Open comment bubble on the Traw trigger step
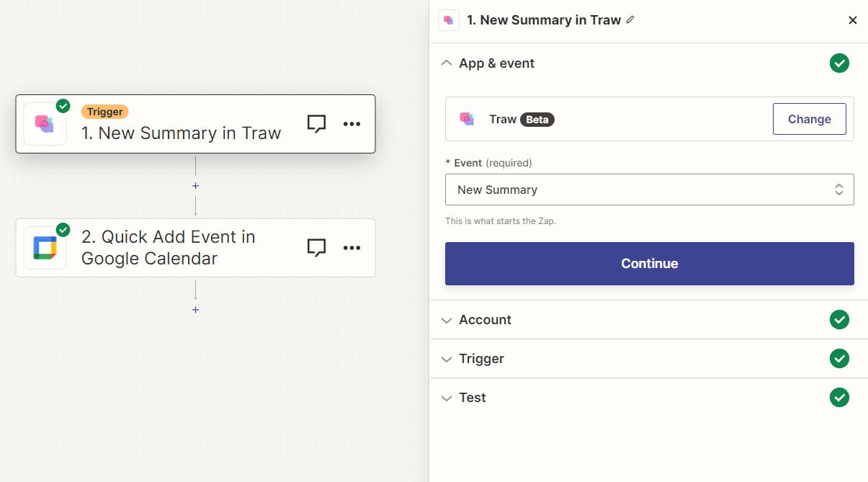Viewport: 868px width, 482px height. pyautogui.click(x=316, y=124)
